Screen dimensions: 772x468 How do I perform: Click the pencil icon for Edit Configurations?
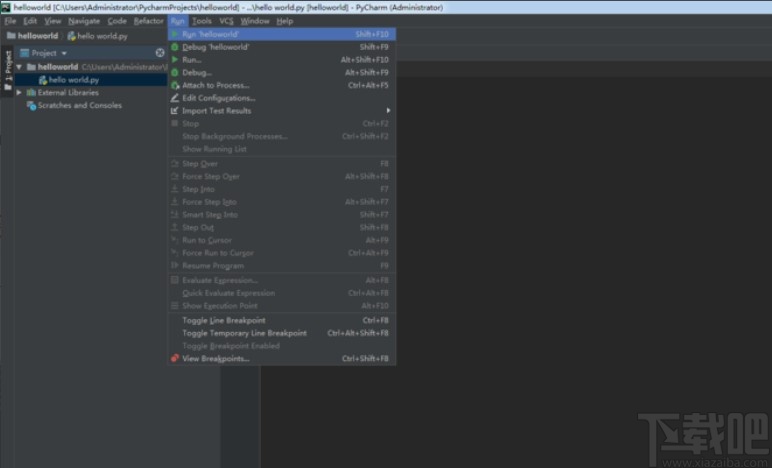[x=174, y=98]
